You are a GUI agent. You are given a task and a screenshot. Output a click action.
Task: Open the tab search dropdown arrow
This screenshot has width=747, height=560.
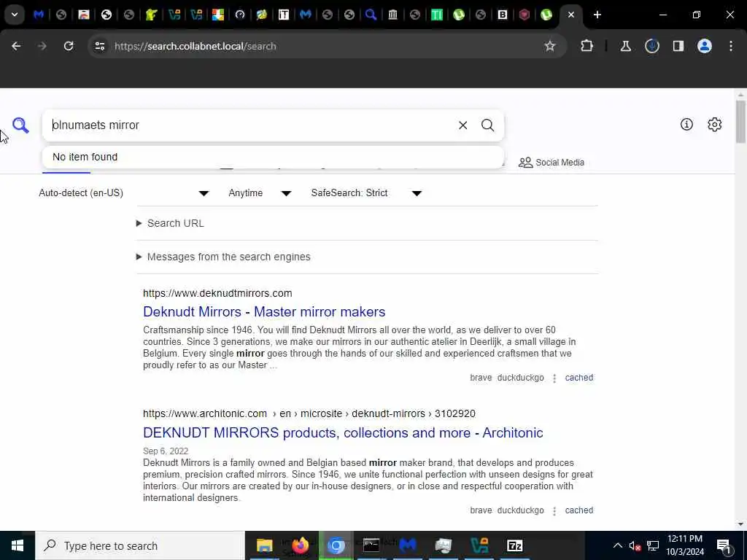coord(15,15)
